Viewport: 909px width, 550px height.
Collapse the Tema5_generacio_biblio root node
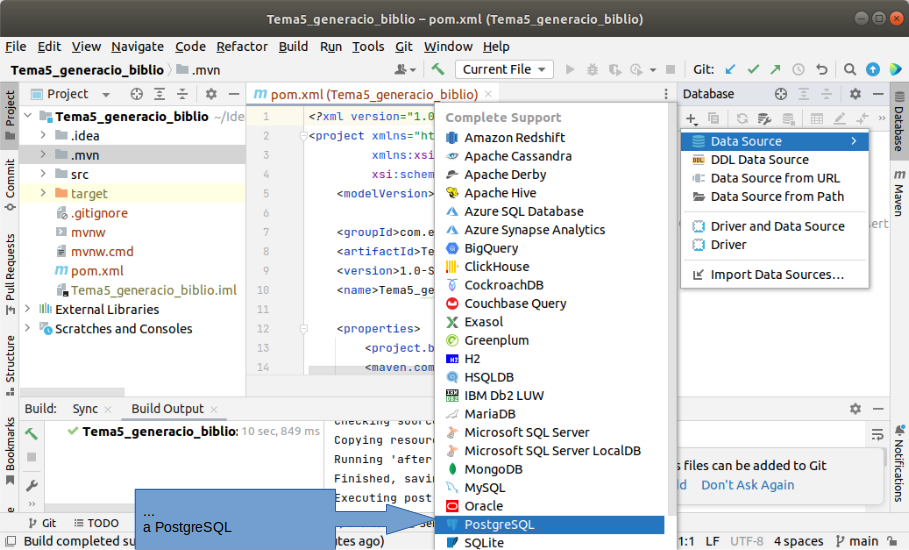point(27,116)
